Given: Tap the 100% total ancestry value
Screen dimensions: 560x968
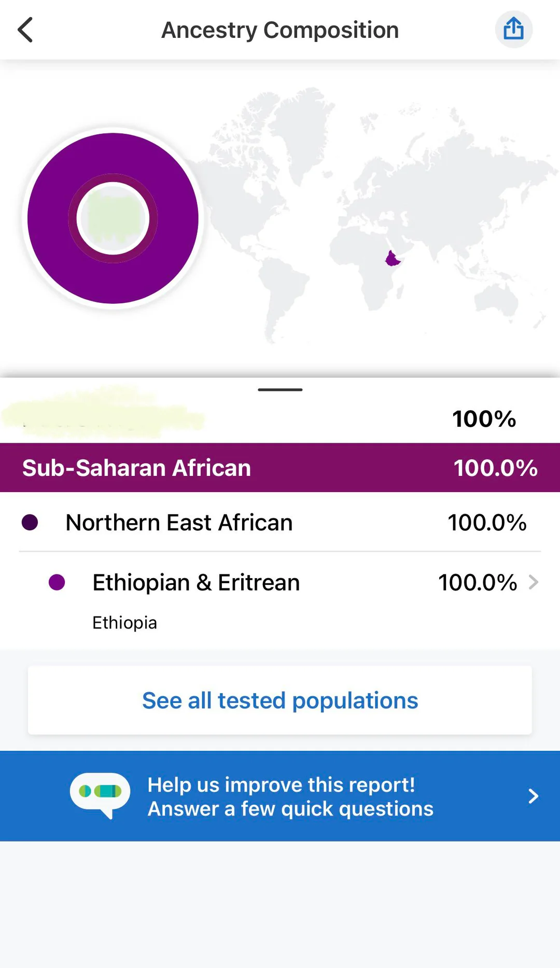Looking at the screenshot, I should (x=484, y=419).
